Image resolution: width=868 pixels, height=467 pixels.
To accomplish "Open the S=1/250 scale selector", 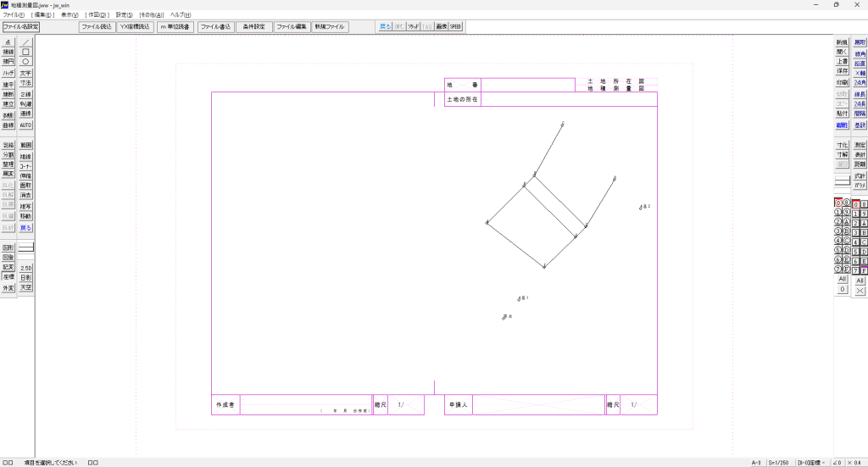I will (x=779, y=463).
